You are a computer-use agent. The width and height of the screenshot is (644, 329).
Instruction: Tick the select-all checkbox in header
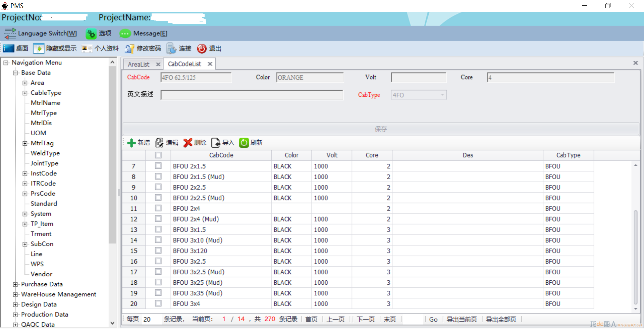click(x=158, y=155)
